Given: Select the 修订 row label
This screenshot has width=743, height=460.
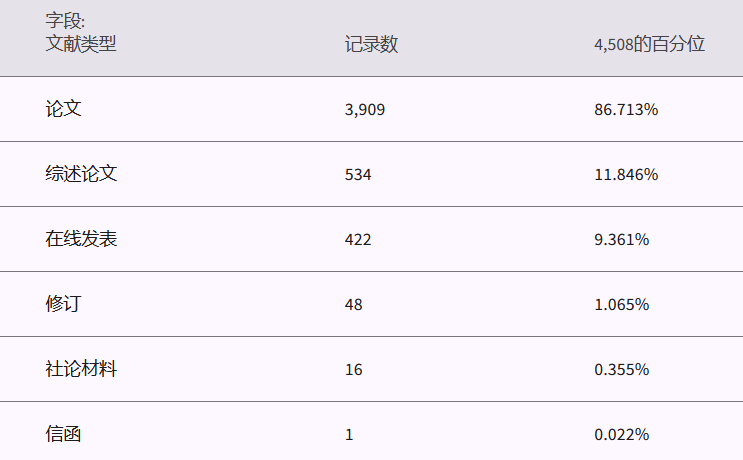Looking at the screenshot, I should (63, 304).
